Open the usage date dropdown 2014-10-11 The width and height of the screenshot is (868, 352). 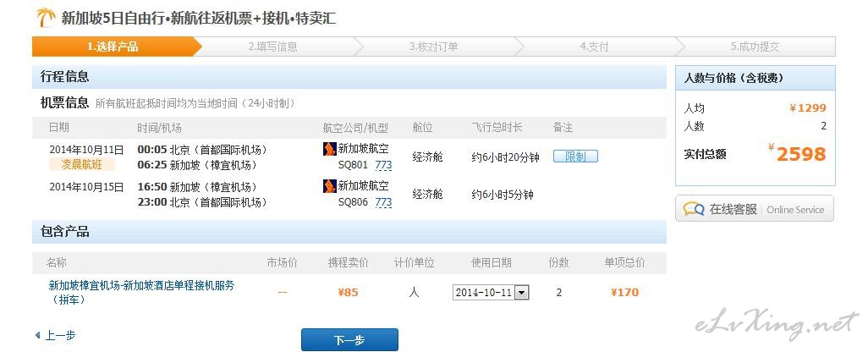point(491,293)
